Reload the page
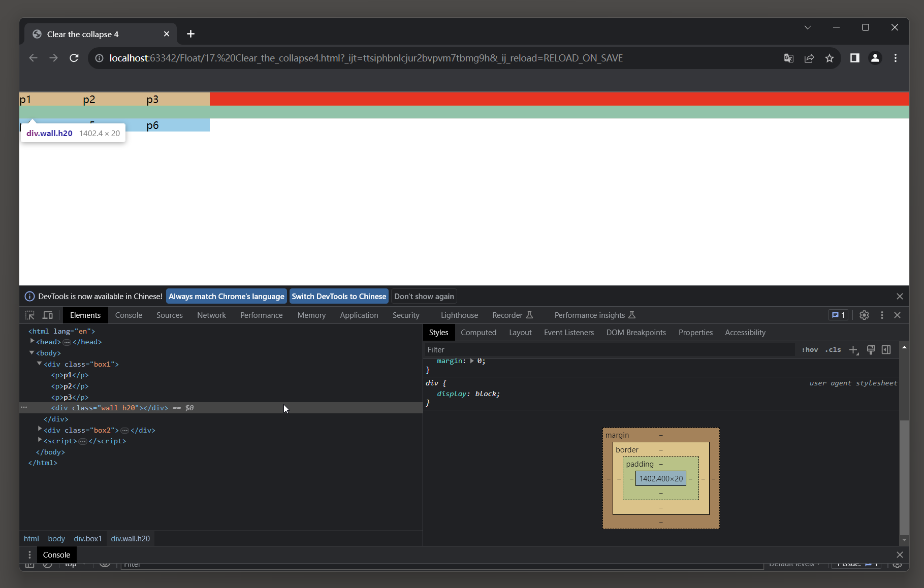Image resolution: width=924 pixels, height=588 pixels. click(x=74, y=58)
